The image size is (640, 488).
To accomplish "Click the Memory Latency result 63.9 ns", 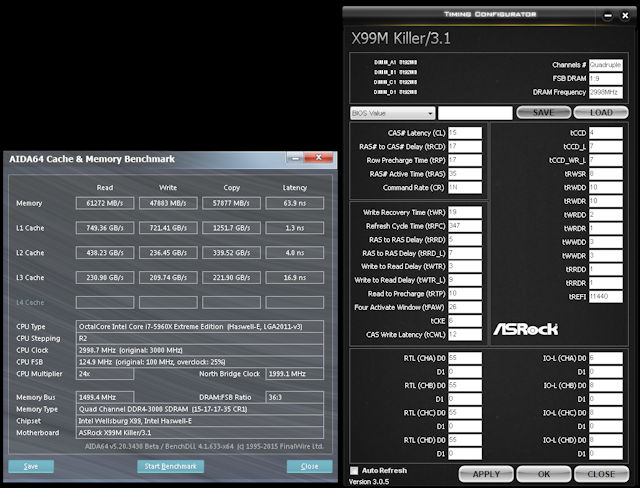I will 295,203.
